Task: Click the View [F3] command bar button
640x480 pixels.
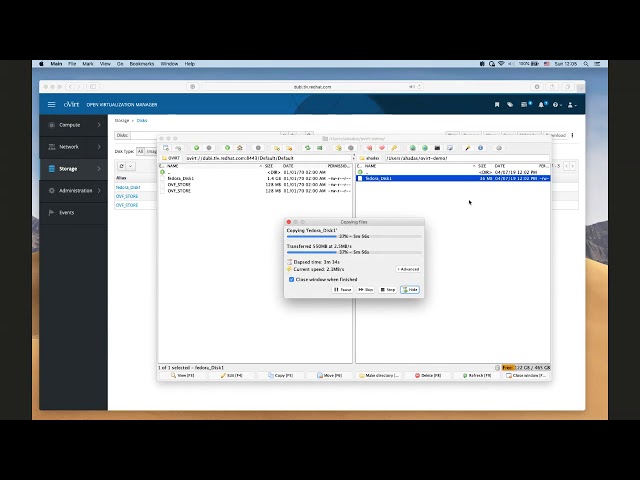Action: coord(182,375)
